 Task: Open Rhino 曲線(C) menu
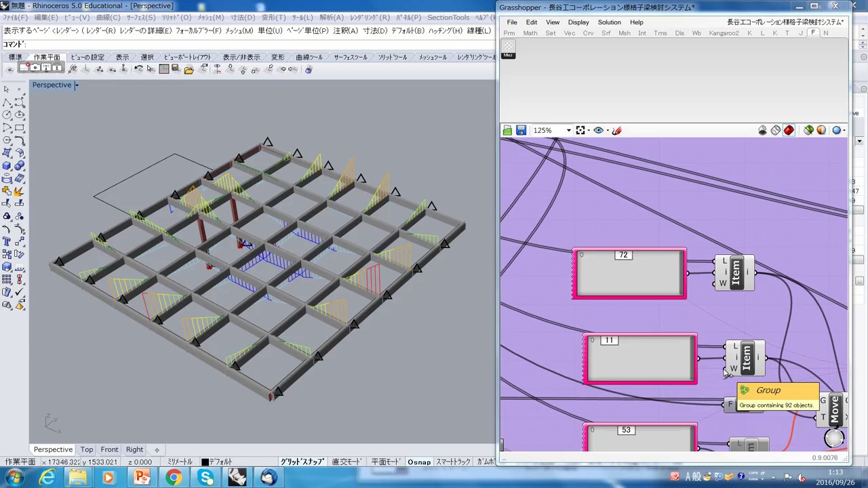108,18
